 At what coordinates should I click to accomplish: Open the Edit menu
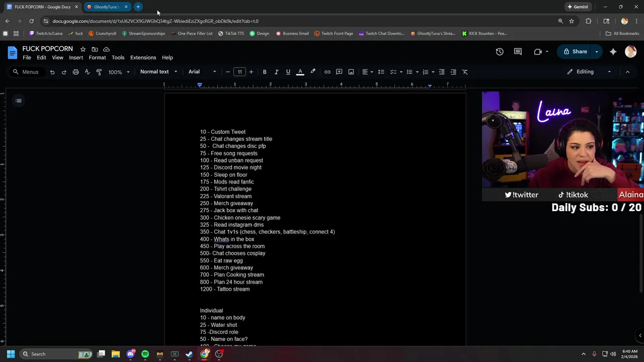pos(41,58)
